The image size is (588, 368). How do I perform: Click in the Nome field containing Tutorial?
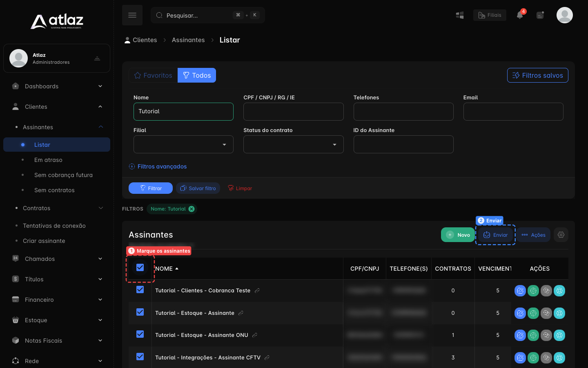(x=183, y=112)
